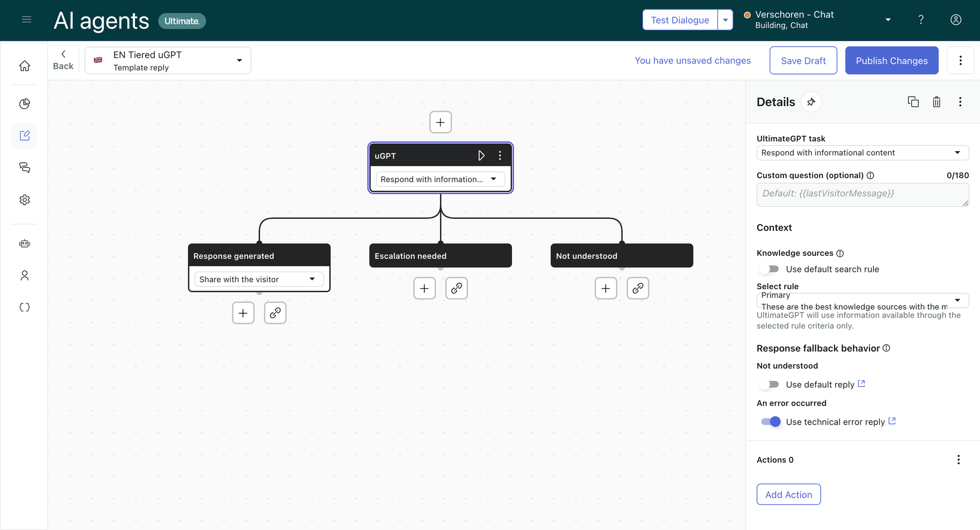980x530 pixels.
Task: Open Actions section three-dot menu
Action: (x=958, y=460)
